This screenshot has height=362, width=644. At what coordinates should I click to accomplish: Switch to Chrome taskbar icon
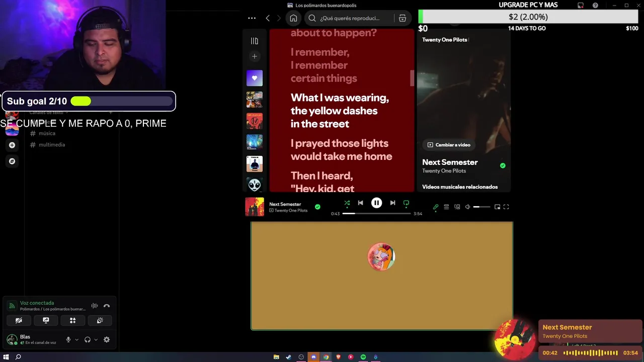click(326, 357)
